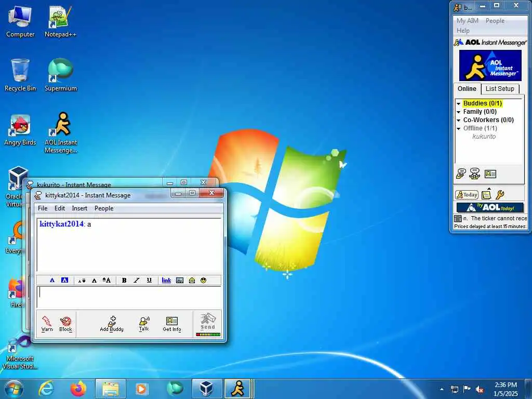The width and height of the screenshot is (532, 399).
Task: Insert a hyperlink with link button
Action: coord(166,280)
